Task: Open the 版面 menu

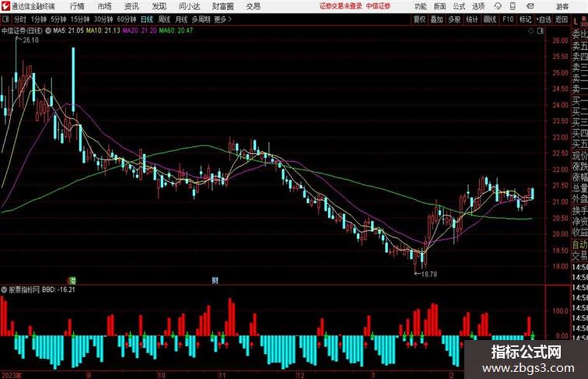Action: click(x=440, y=6)
